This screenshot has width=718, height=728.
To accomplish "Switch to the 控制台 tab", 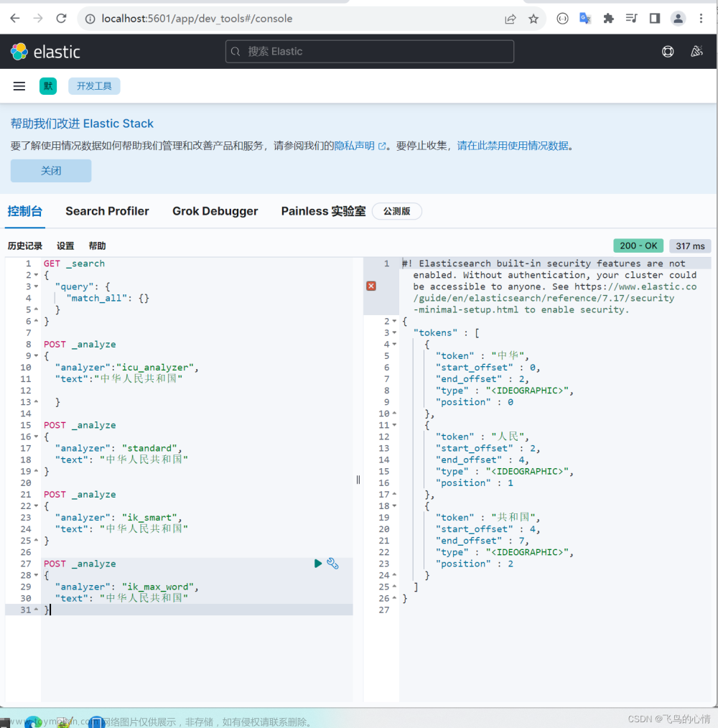I will click(x=25, y=211).
